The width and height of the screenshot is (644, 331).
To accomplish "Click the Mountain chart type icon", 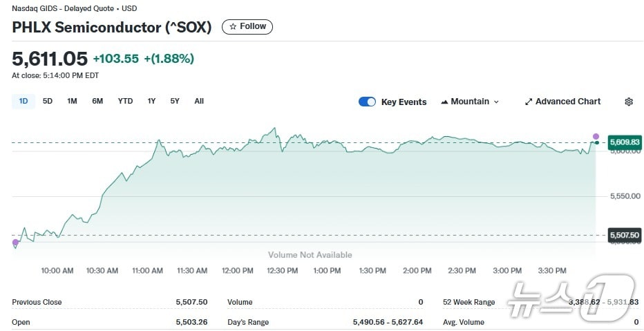I will [444, 102].
